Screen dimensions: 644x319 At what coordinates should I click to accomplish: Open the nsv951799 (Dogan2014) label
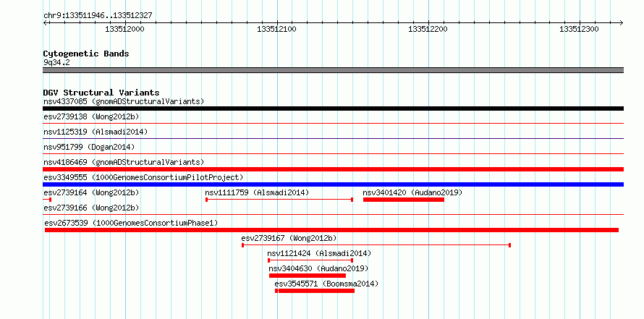pyautogui.click(x=89, y=147)
